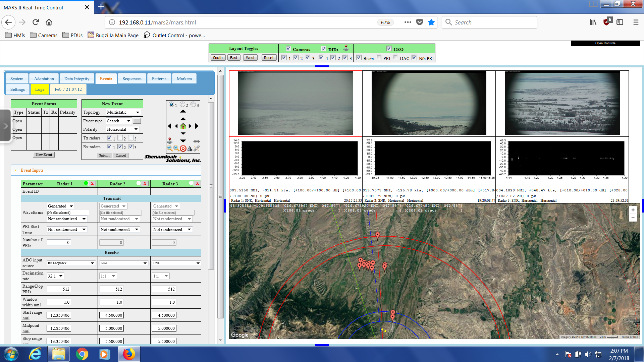644x362 pixels.
Task: Click the gray cone icon
Action: click(190, 148)
